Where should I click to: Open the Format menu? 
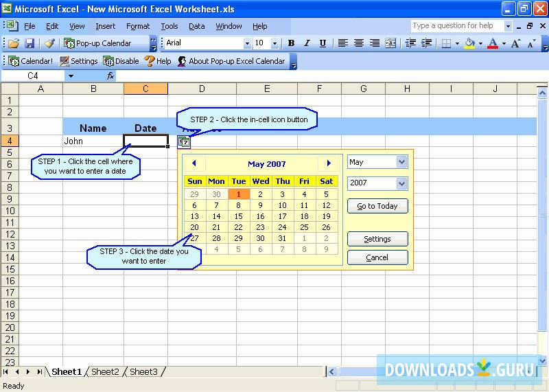[x=138, y=26]
